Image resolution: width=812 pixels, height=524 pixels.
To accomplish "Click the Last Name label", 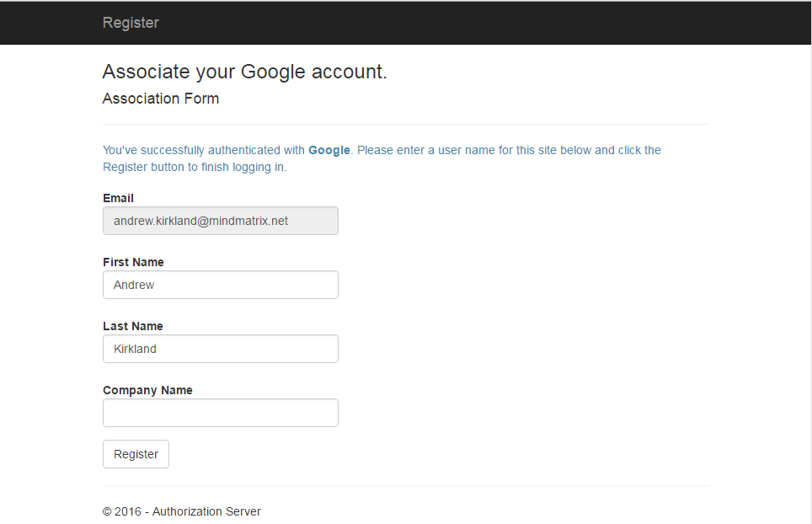I will (x=133, y=326).
